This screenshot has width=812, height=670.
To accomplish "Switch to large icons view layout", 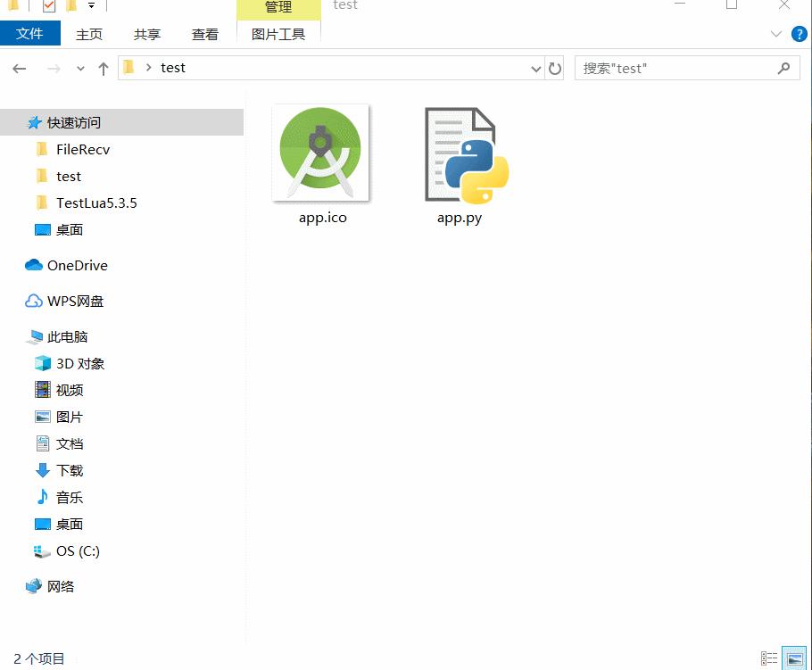I will 793,658.
